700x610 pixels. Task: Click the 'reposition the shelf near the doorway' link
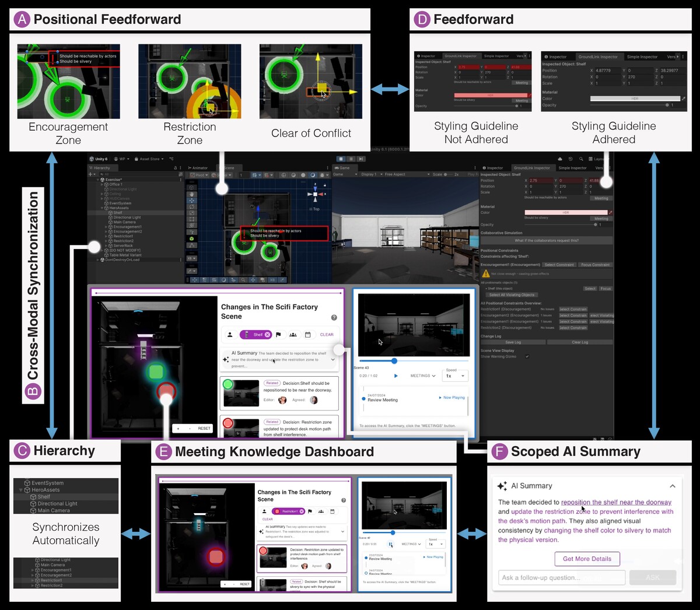[x=616, y=502]
